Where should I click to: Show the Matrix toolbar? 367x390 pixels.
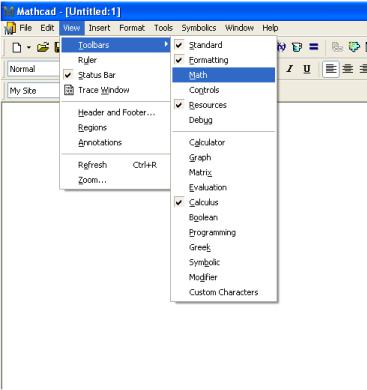pos(224,172)
